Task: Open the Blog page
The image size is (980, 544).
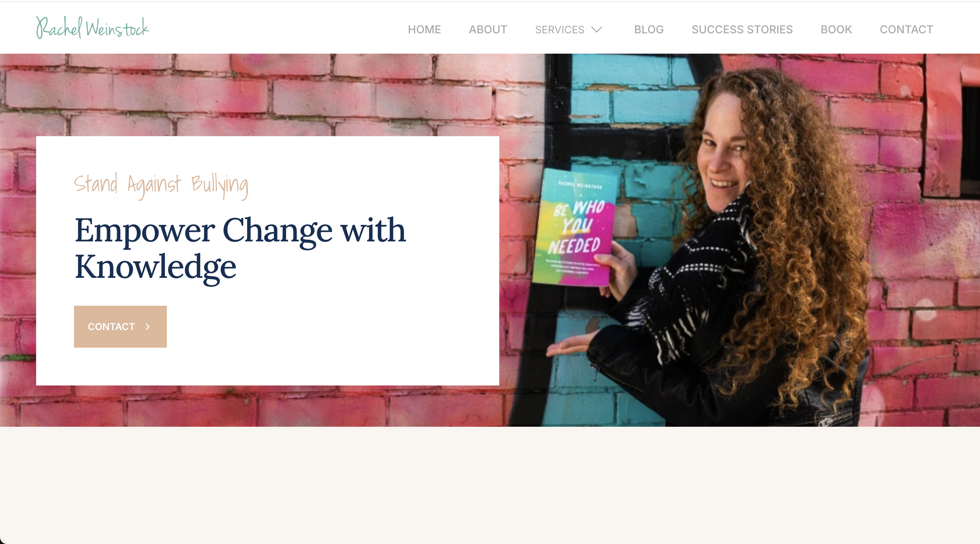Action: pyautogui.click(x=649, y=29)
